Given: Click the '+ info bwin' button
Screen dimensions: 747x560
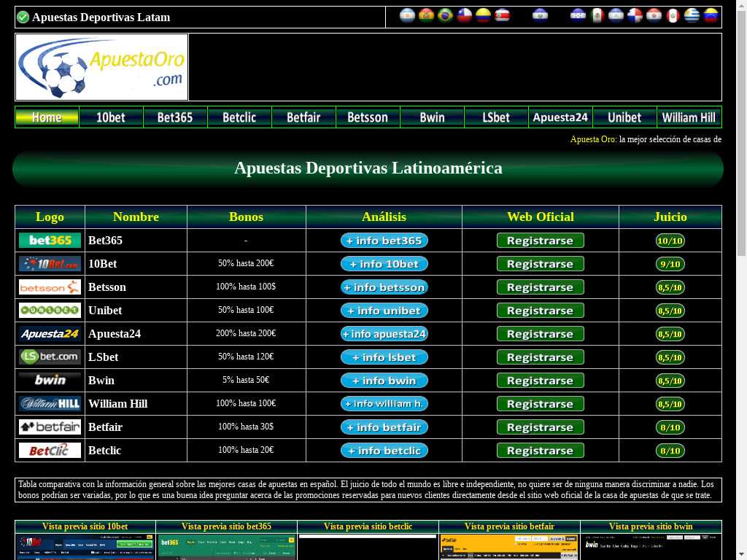Looking at the screenshot, I should (384, 381).
